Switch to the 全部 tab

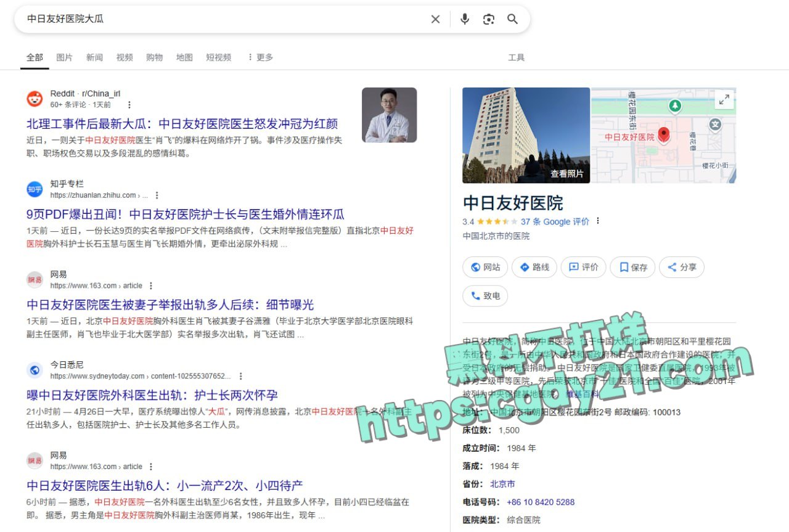point(35,57)
